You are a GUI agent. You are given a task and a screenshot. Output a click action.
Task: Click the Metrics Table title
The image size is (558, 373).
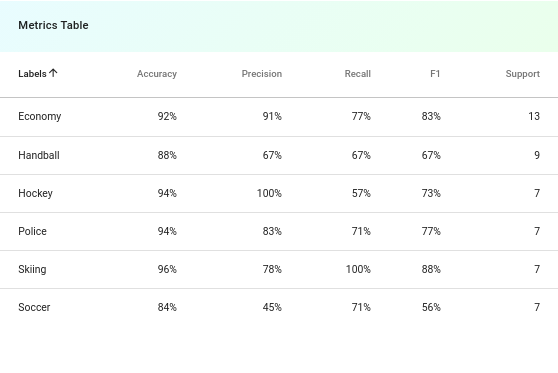pos(53,25)
